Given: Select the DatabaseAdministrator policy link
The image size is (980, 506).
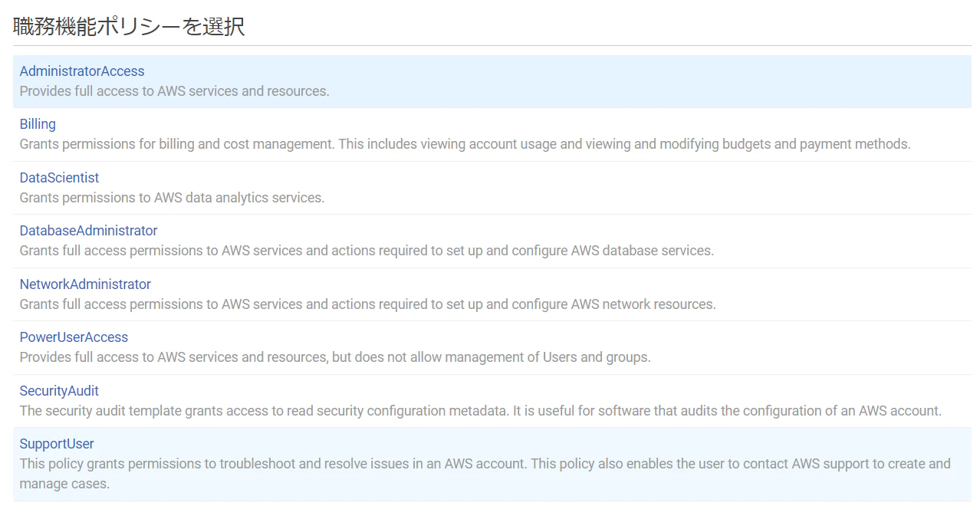Looking at the screenshot, I should pyautogui.click(x=88, y=231).
